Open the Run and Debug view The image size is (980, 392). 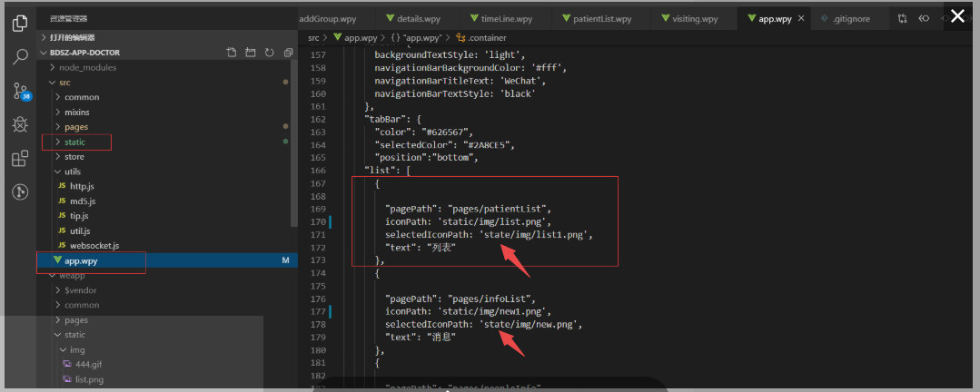pyautogui.click(x=20, y=124)
